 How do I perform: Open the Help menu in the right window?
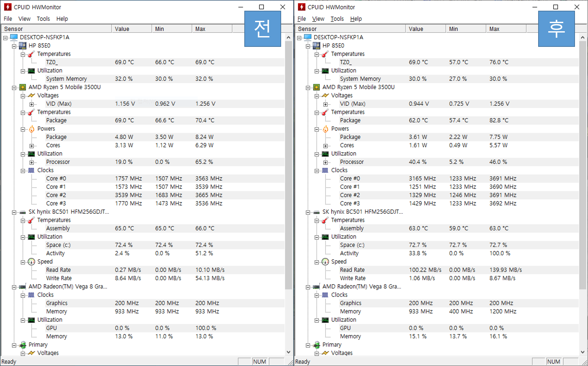pyautogui.click(x=356, y=19)
